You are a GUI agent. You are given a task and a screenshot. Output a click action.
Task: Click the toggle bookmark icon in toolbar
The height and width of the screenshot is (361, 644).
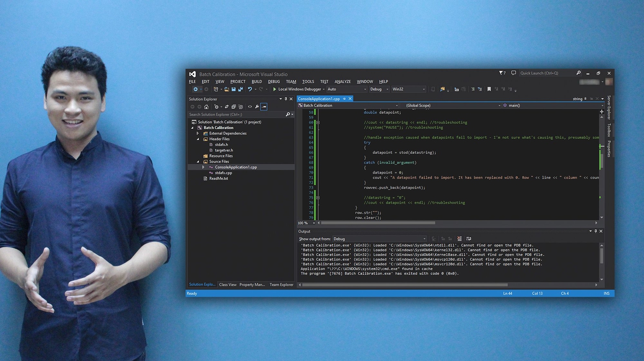click(x=489, y=89)
